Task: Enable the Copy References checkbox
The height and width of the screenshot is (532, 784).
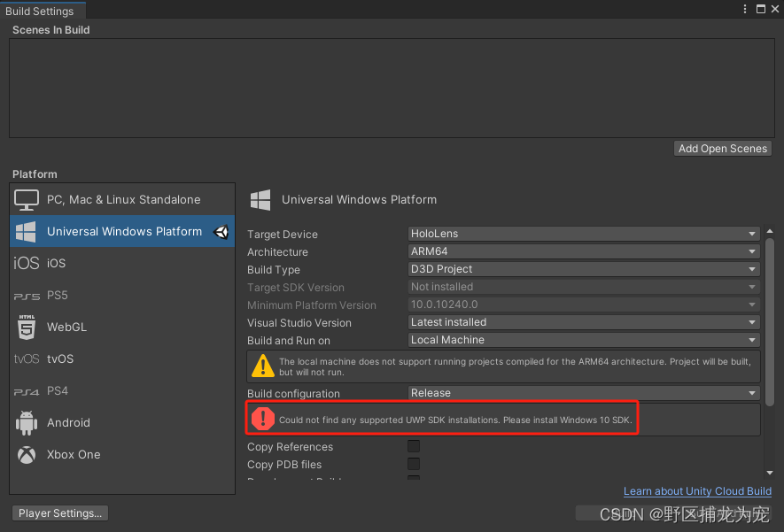Action: click(x=414, y=447)
